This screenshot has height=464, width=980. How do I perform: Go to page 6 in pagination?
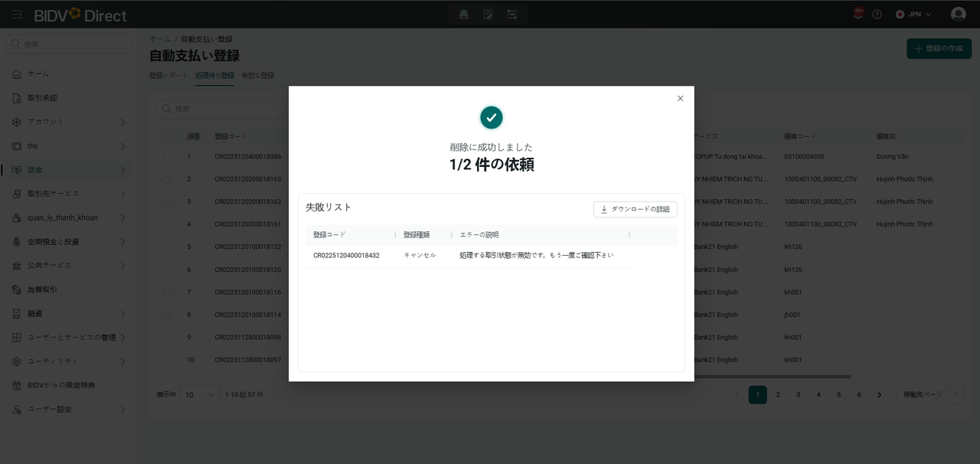coord(859,395)
